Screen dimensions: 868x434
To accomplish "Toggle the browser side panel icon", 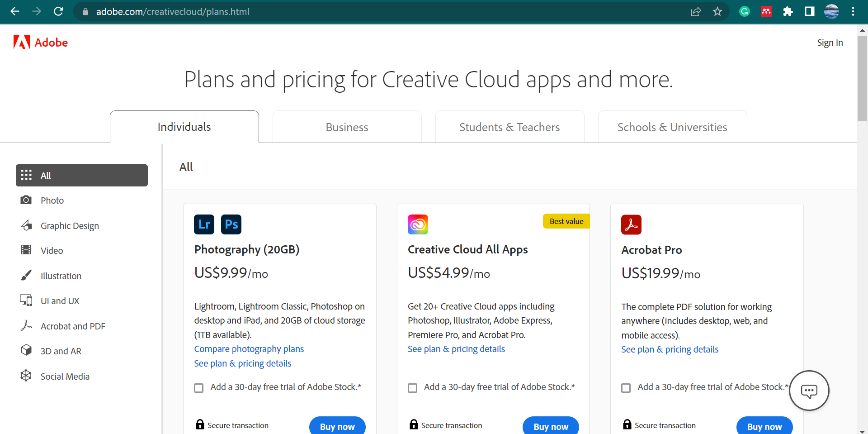I will pos(810,12).
